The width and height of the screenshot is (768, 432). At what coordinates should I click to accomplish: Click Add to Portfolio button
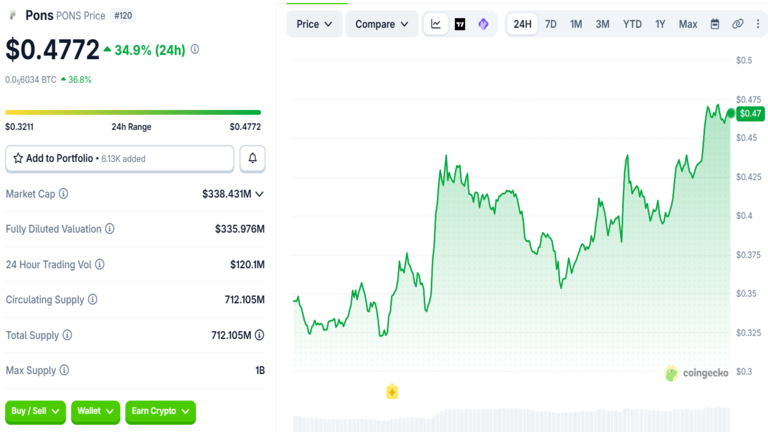tap(120, 159)
